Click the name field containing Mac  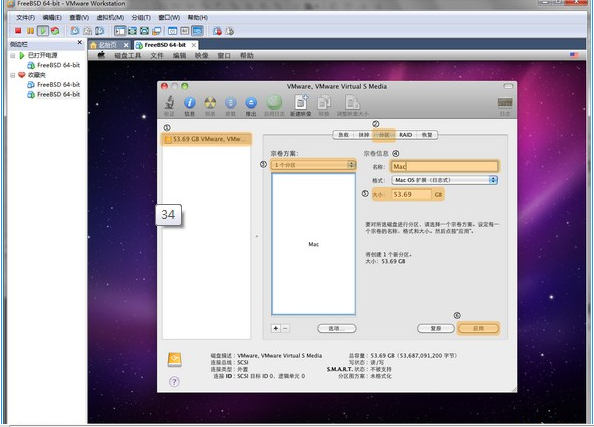click(444, 166)
